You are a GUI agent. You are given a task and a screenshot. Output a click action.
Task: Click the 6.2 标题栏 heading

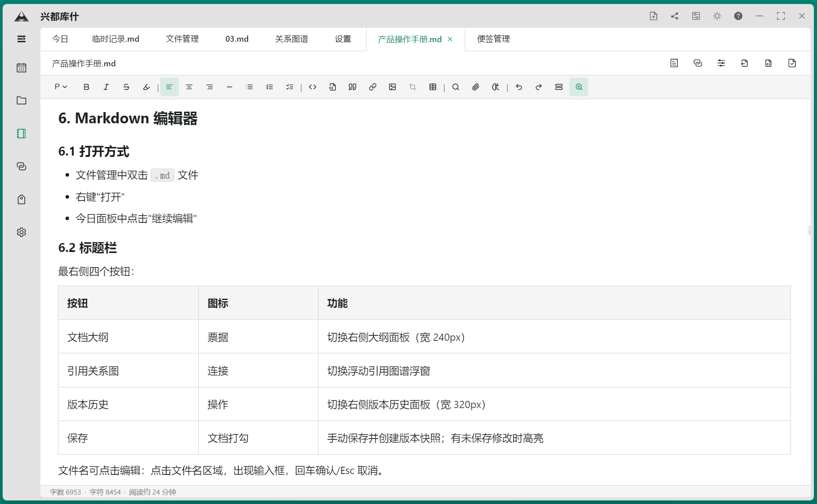[87, 248]
